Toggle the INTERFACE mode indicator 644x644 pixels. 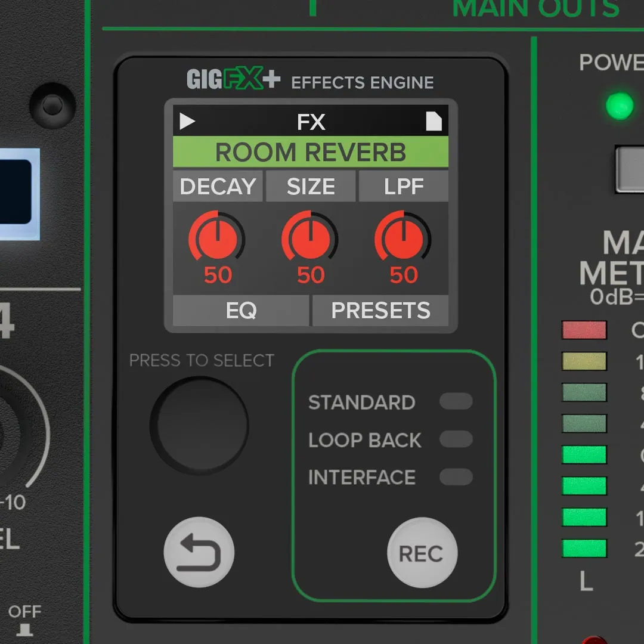point(456,477)
